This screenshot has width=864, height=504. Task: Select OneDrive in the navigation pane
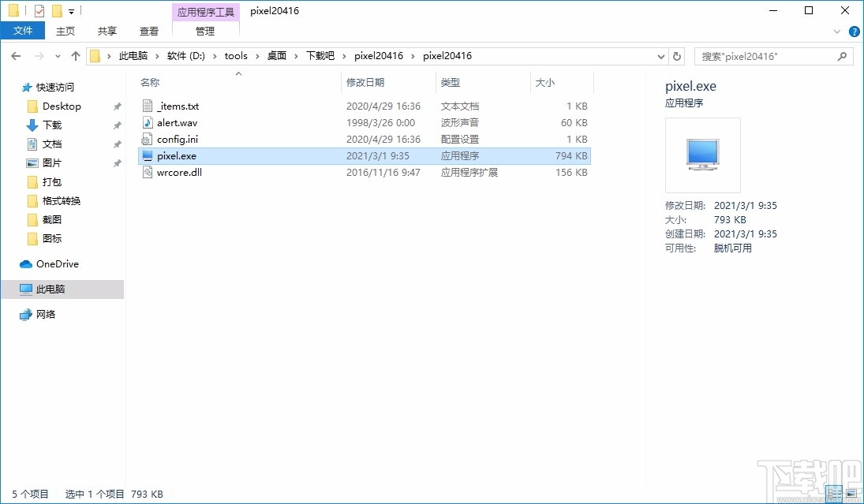[53, 263]
